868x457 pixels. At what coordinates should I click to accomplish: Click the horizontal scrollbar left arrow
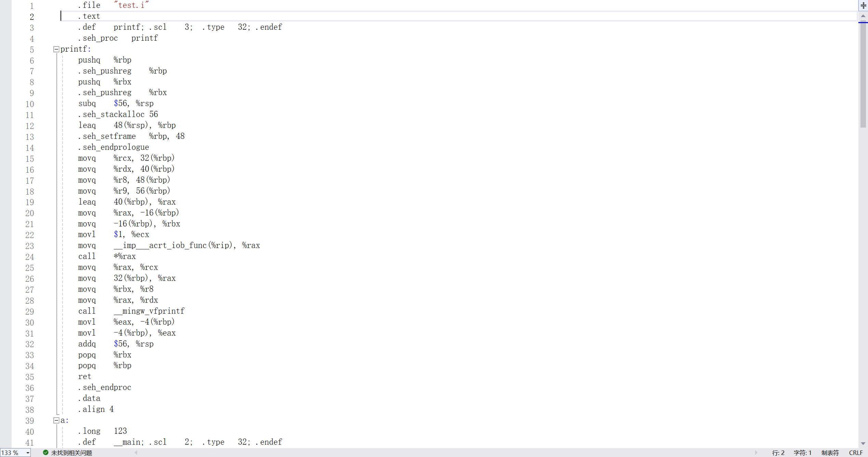(x=136, y=453)
